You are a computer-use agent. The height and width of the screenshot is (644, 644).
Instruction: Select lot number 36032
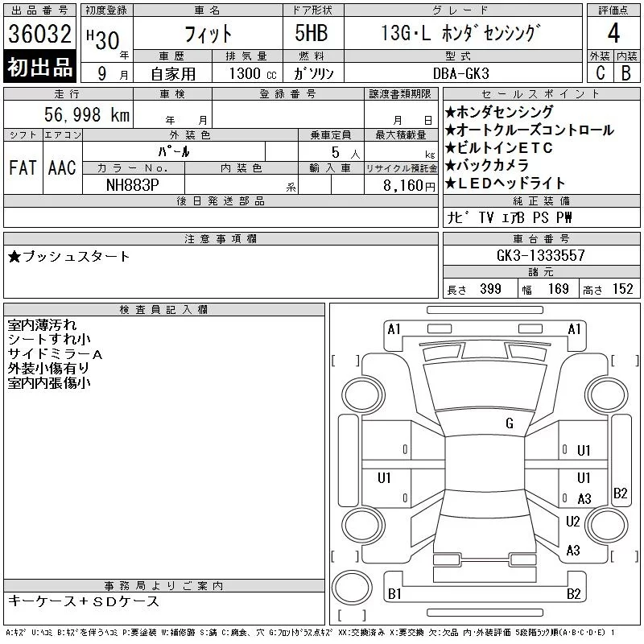tap(39, 34)
